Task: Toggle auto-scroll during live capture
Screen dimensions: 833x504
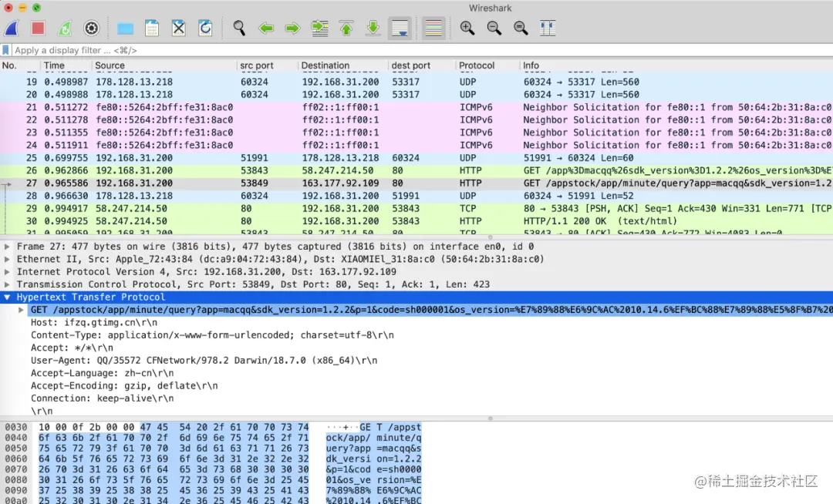Action: 400,28
